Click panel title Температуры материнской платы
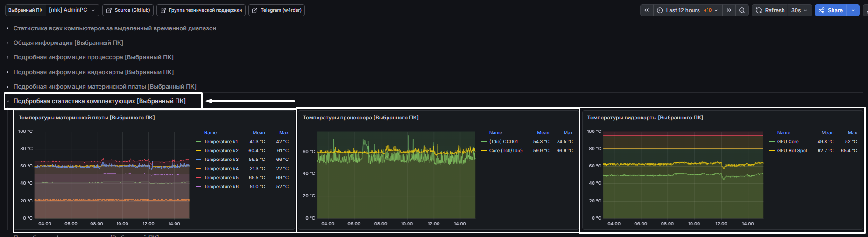Image resolution: width=868 pixels, height=237 pixels. point(87,118)
